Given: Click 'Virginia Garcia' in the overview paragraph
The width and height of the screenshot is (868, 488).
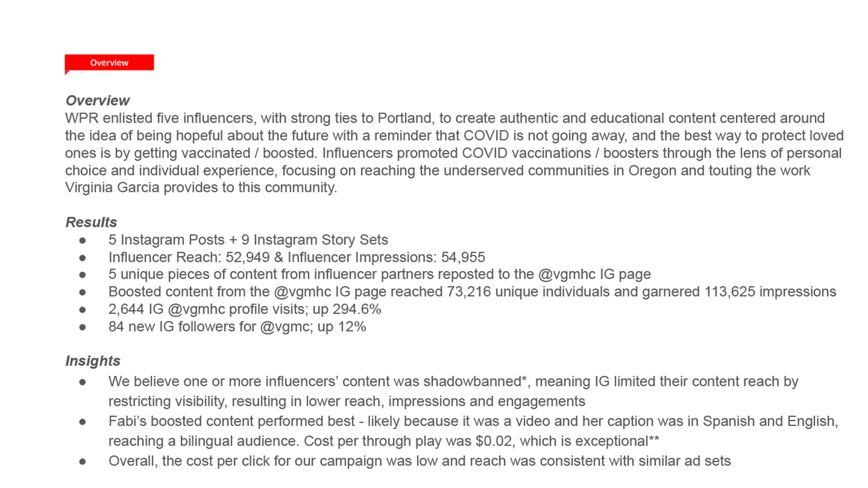Looking at the screenshot, I should [x=112, y=188].
